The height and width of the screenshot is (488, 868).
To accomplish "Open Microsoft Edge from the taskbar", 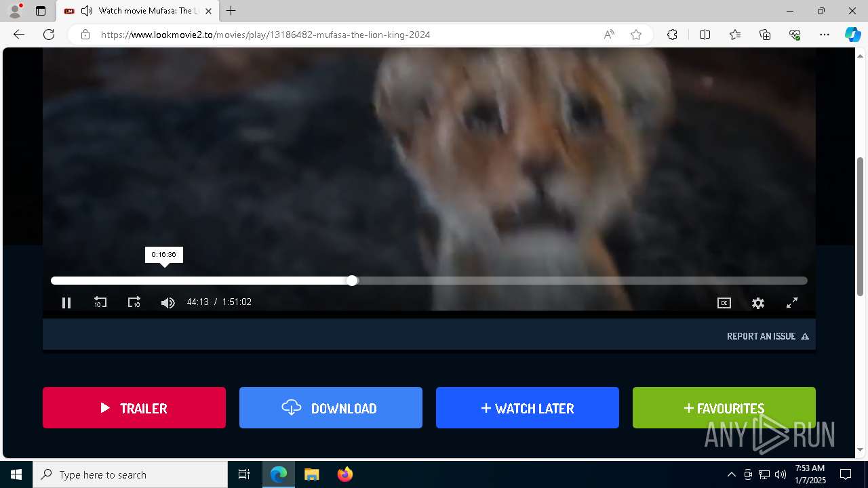I will (x=279, y=474).
